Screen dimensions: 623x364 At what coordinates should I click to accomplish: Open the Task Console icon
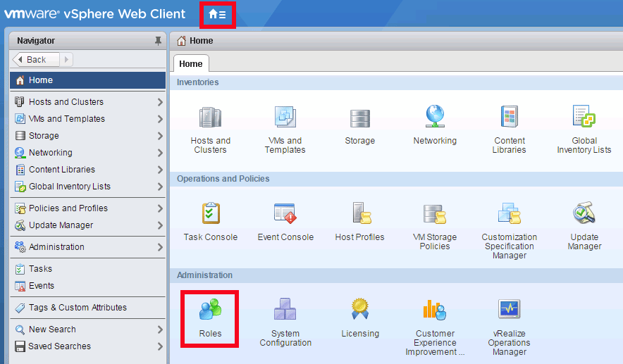click(211, 214)
